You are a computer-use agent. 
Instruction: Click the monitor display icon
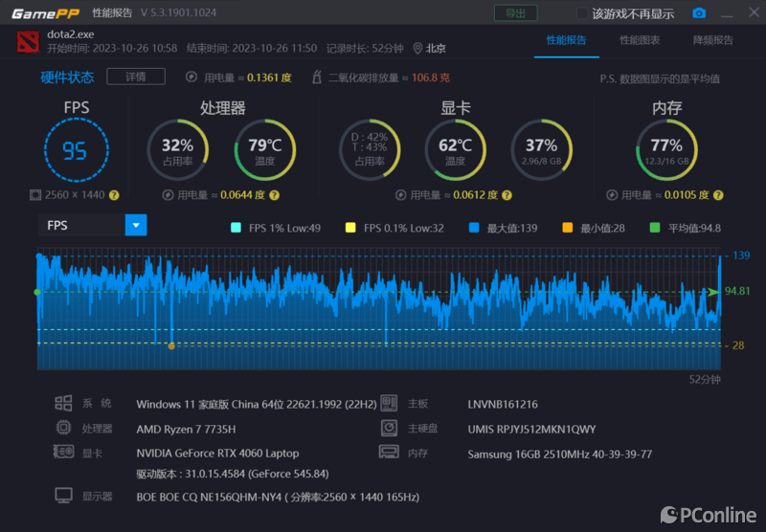[63, 496]
